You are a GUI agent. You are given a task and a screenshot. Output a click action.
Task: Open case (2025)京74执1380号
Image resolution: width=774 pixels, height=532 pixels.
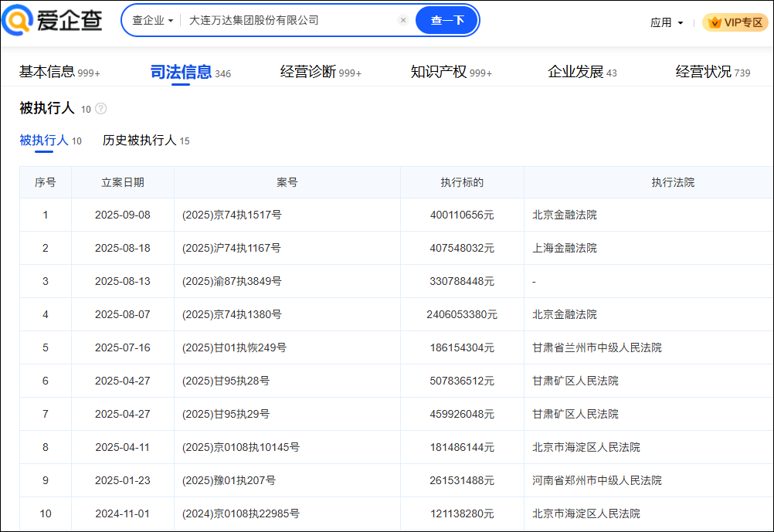232,314
